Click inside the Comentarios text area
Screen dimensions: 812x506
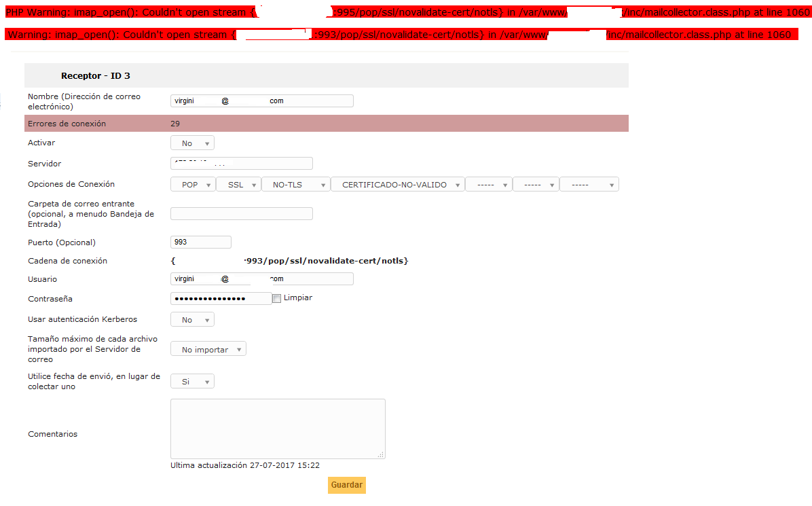(277, 428)
